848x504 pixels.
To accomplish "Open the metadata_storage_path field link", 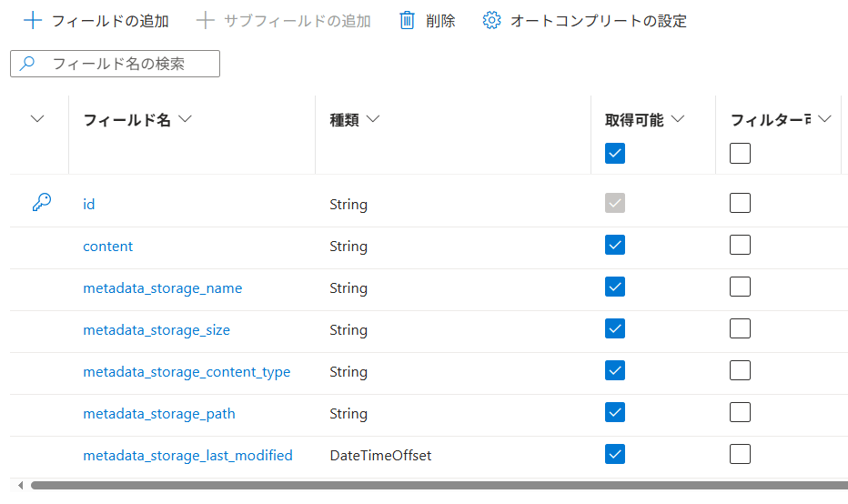I will (159, 413).
